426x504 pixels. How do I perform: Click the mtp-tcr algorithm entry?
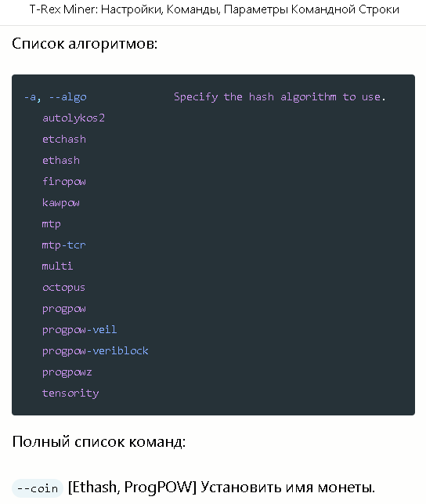(64, 245)
